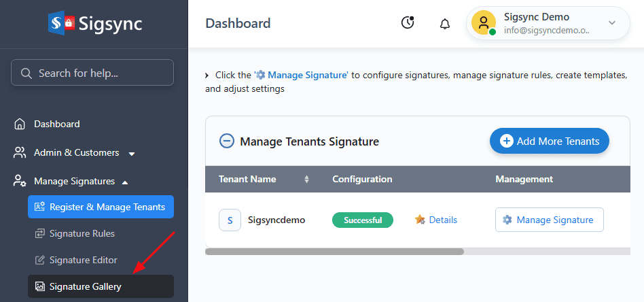Click the Manage Signature button for Sigsyncdemo
Image resolution: width=644 pixels, height=302 pixels.
(x=549, y=220)
